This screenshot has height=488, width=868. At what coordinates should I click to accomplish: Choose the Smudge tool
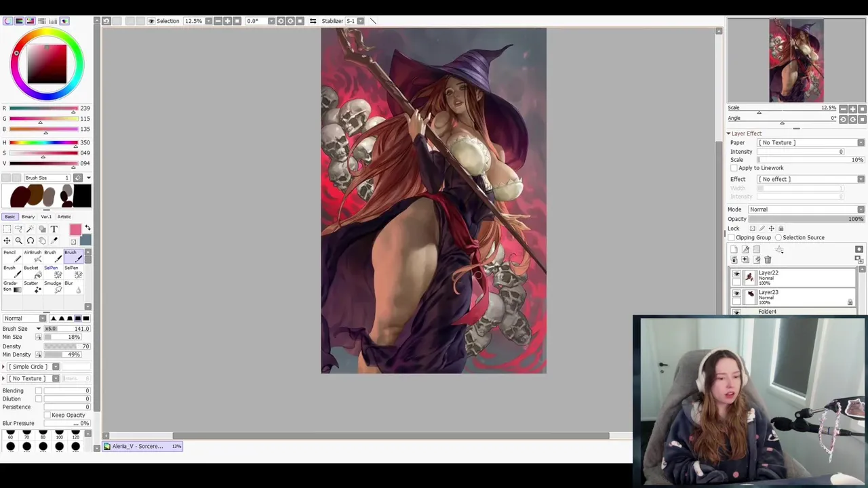pyautogui.click(x=53, y=287)
